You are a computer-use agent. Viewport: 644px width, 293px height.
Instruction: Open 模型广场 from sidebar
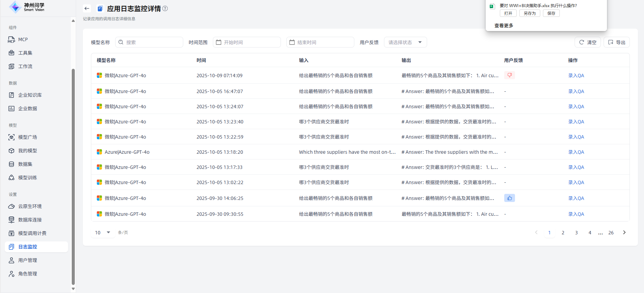point(27,137)
